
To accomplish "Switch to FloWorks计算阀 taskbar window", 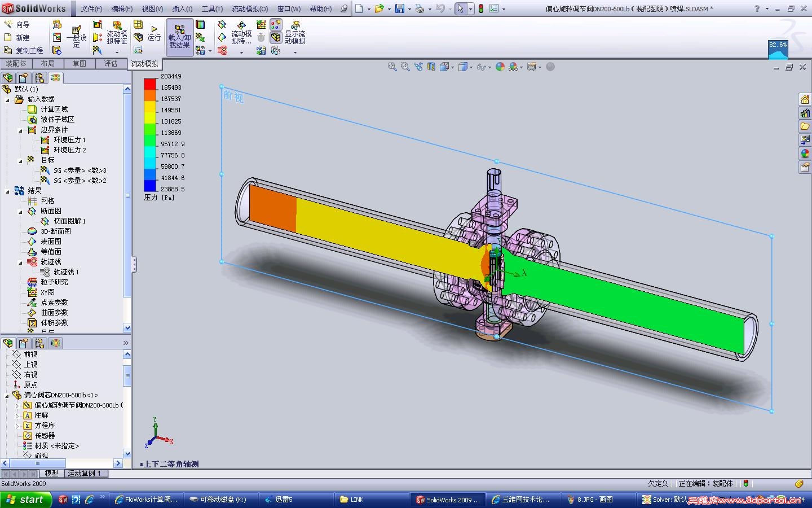I will point(146,500).
